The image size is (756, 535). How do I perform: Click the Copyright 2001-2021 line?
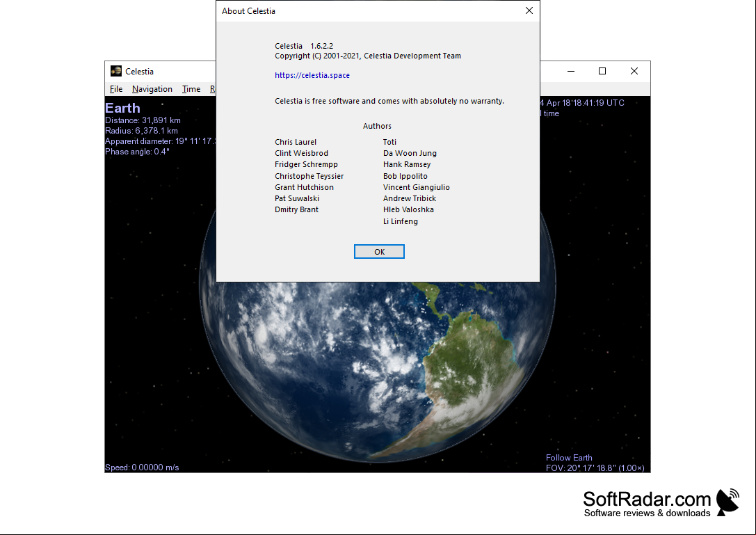(368, 56)
